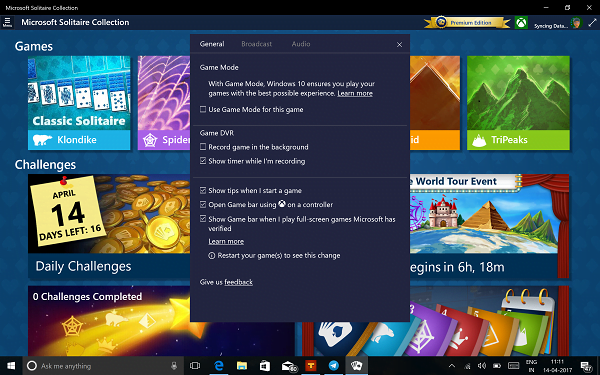
Task: Open Telegram from the taskbar
Action: 334,366
